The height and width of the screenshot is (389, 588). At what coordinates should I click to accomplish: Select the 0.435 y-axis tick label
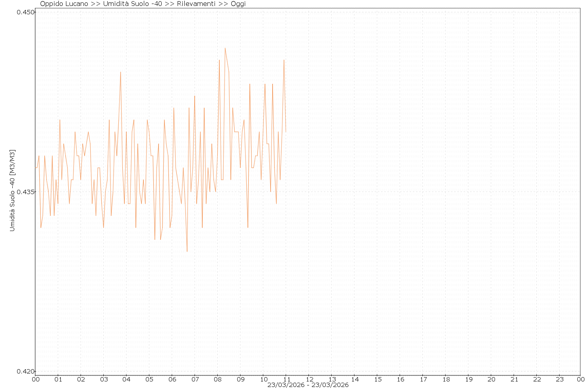[24, 192]
